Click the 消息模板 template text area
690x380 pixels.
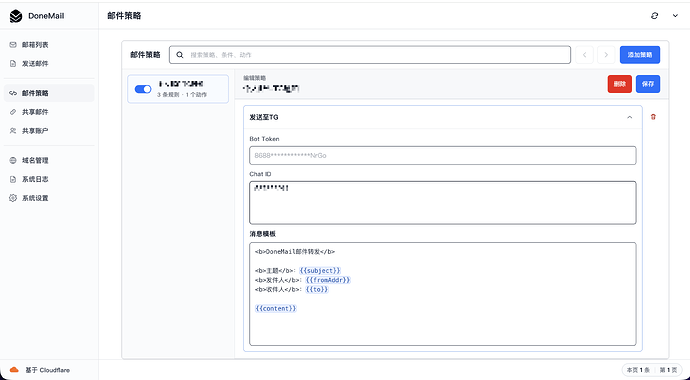(x=443, y=294)
